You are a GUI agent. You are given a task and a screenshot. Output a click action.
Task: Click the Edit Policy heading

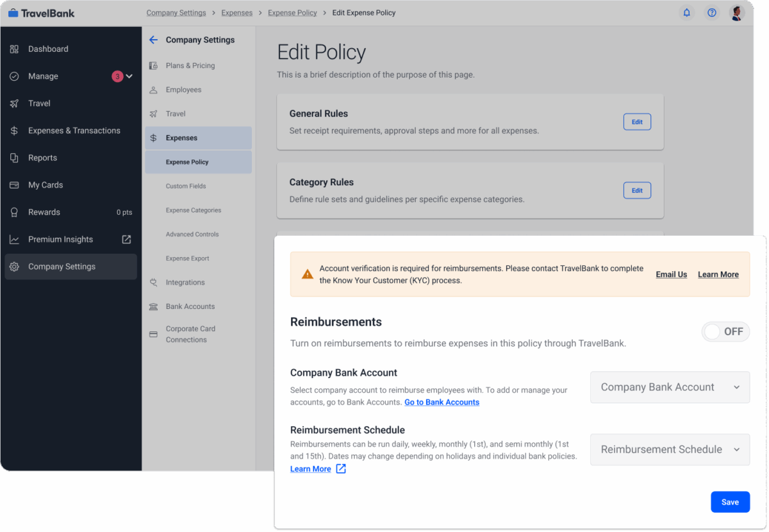pos(321,53)
